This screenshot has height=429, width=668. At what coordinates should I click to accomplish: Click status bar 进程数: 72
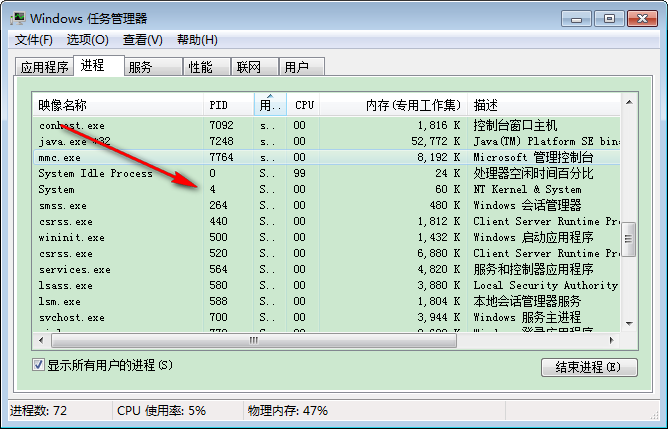[38, 411]
